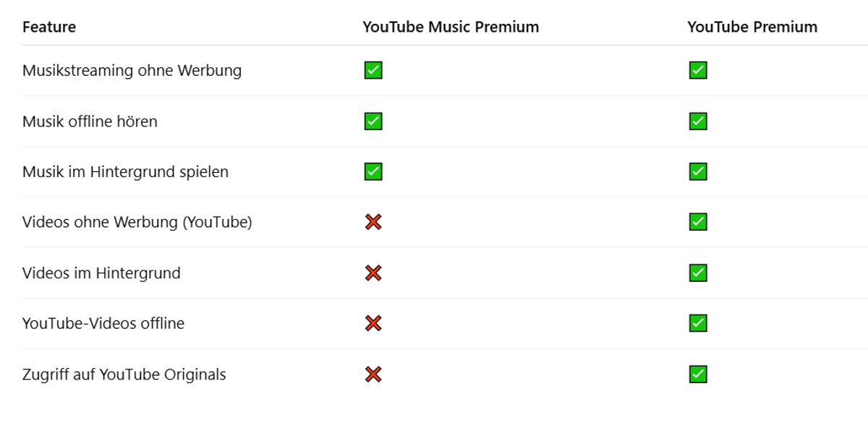Click the 'Musikstreaming ohne Werbung' row label
Screen dimensions: 868x428
pos(132,71)
